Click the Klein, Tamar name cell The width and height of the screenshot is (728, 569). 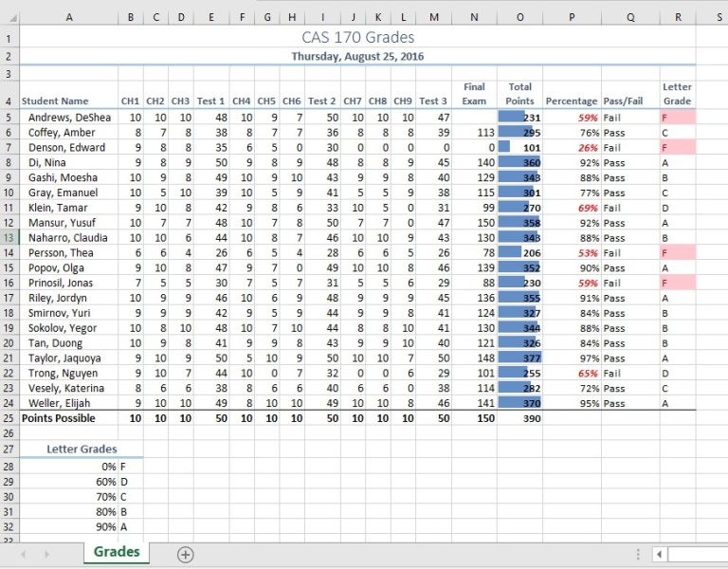(x=68, y=208)
